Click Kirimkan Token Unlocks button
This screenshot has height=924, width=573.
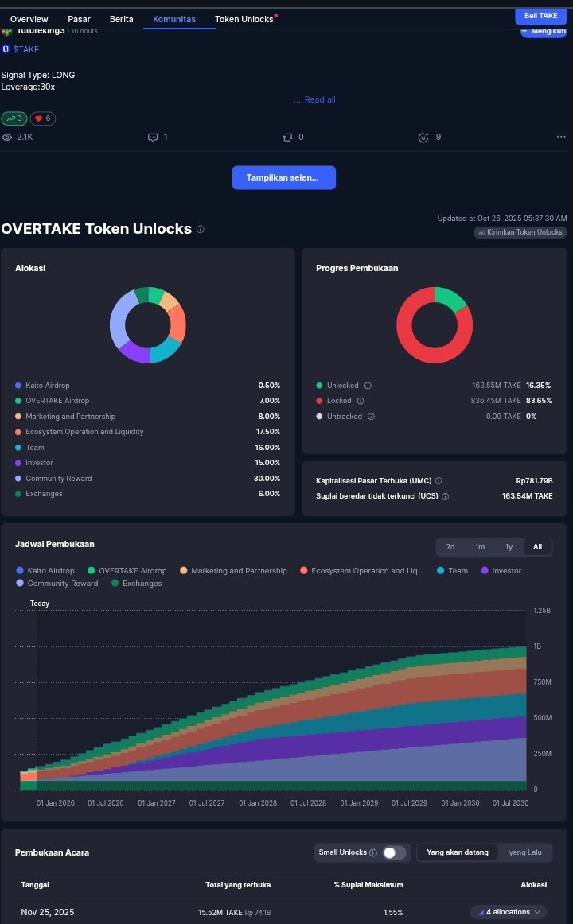(520, 232)
